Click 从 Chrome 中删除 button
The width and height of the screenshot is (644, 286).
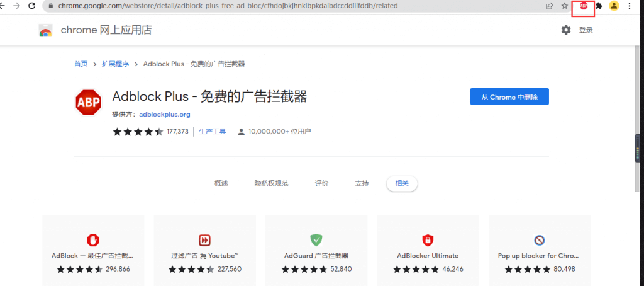pos(509,97)
